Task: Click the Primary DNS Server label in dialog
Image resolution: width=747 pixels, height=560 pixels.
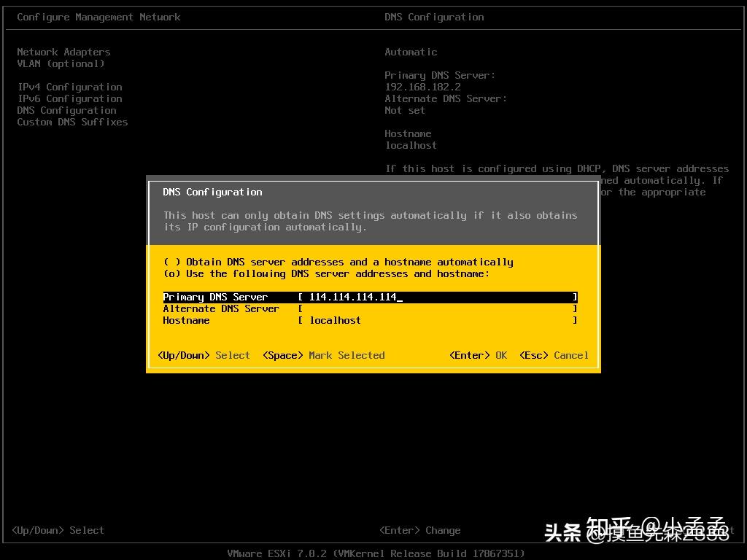Action: pyautogui.click(x=215, y=297)
